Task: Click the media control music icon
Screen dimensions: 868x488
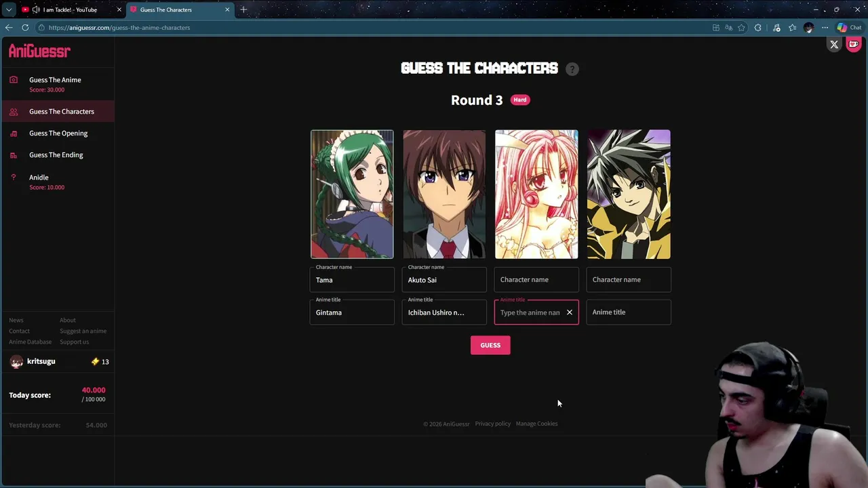Action: coord(776,28)
